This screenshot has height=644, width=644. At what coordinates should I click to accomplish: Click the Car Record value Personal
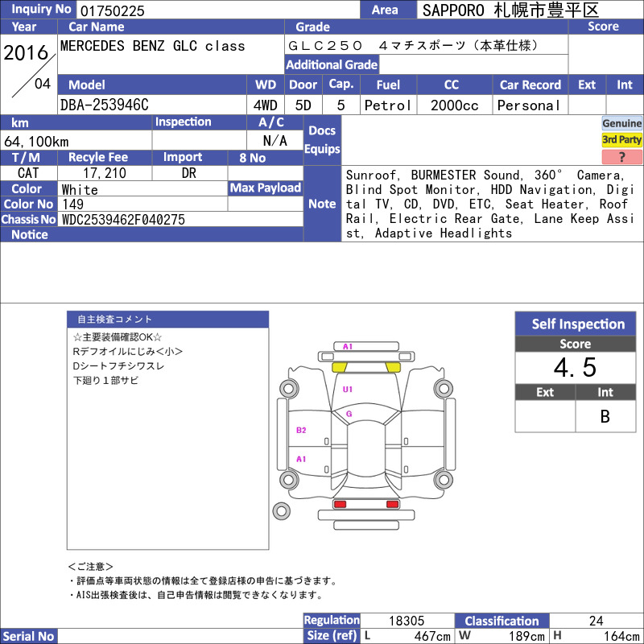point(529,105)
